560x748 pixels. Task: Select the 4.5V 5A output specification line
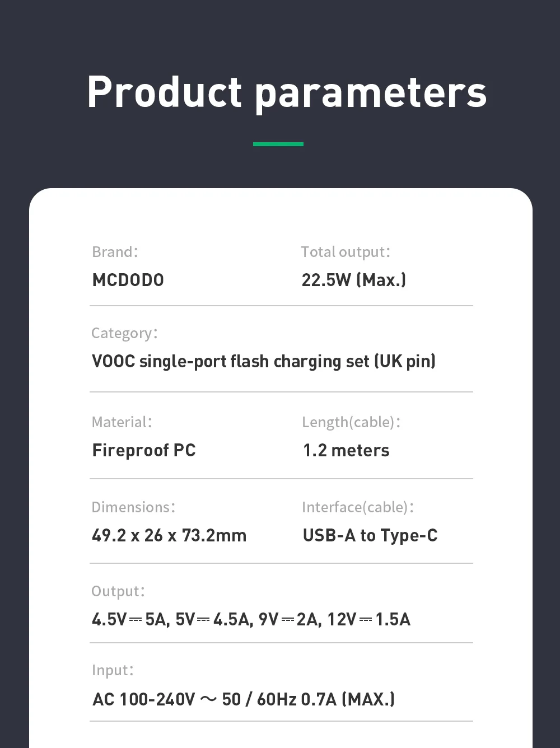(x=251, y=619)
